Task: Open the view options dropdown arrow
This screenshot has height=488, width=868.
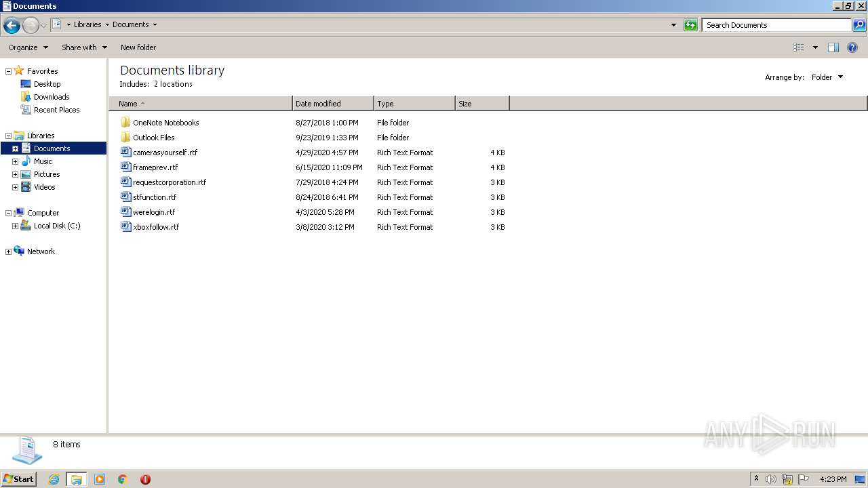Action: coord(815,47)
